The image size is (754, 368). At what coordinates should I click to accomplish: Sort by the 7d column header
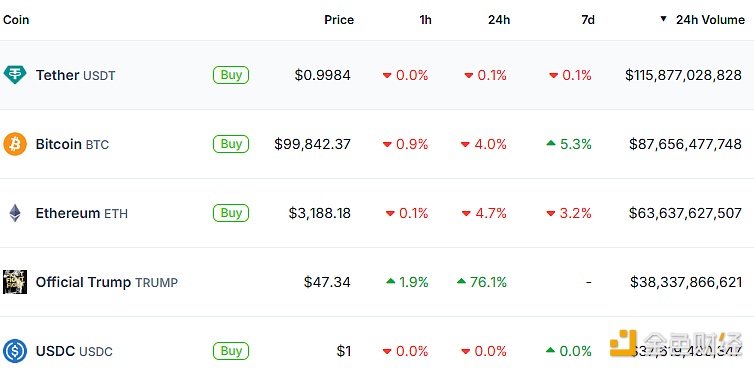[588, 20]
